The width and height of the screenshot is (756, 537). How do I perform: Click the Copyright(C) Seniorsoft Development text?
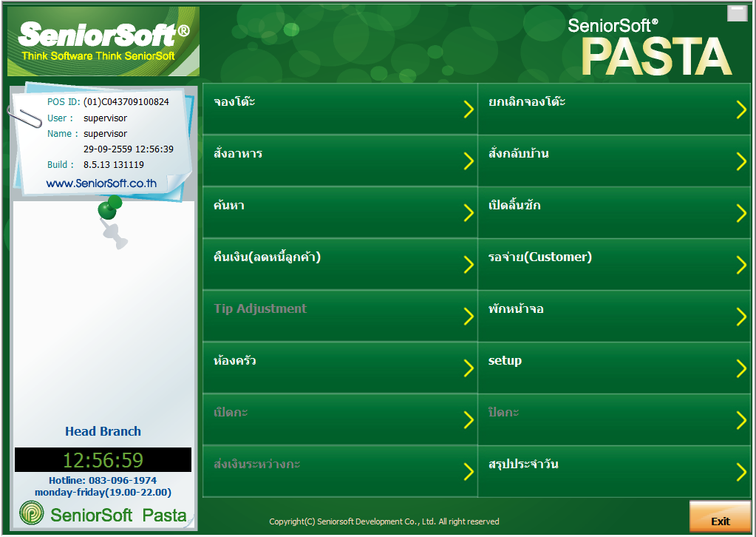384,521
